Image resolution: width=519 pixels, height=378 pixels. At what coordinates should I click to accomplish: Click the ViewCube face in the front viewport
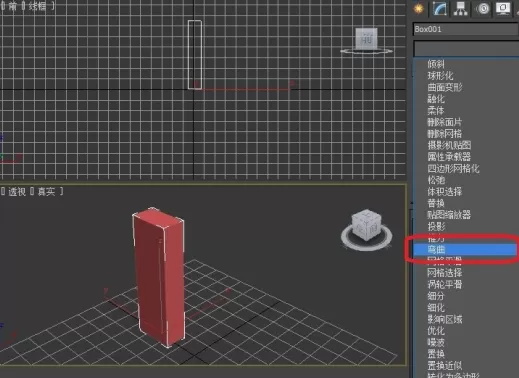pos(366,39)
